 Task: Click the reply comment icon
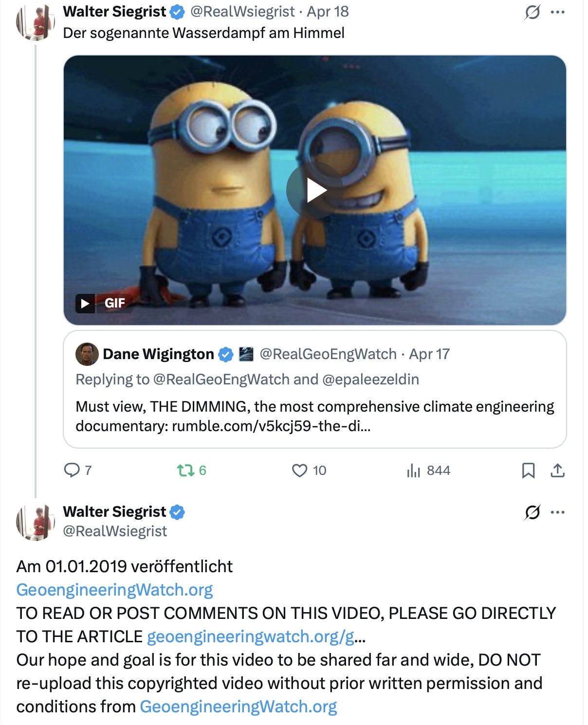pos(72,470)
